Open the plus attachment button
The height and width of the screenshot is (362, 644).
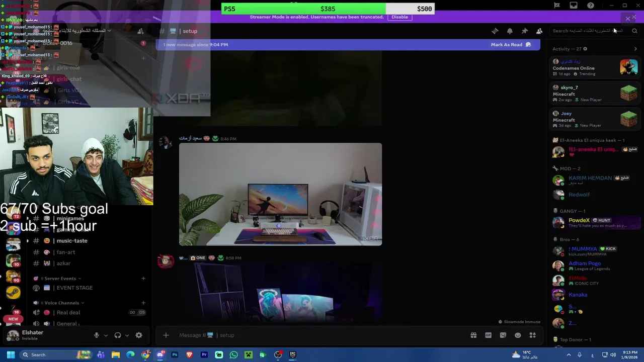click(x=166, y=335)
